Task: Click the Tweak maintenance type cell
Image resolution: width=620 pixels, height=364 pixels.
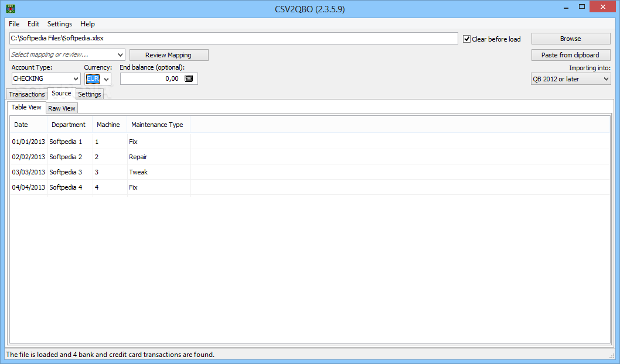Action: pos(159,172)
